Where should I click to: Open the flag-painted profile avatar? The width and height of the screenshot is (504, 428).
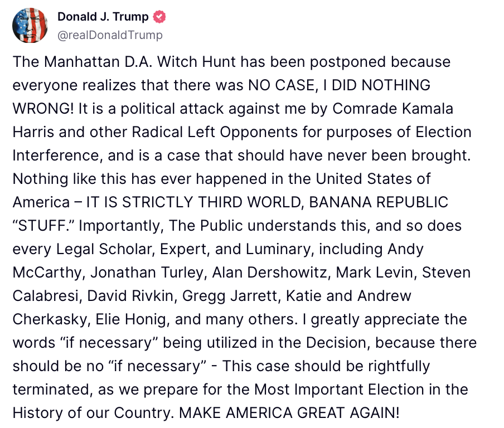coord(30,26)
